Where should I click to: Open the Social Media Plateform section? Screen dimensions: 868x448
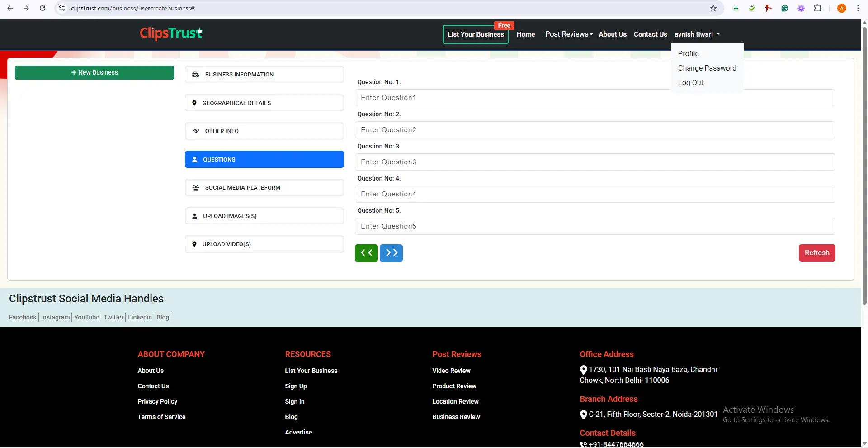[264, 188]
